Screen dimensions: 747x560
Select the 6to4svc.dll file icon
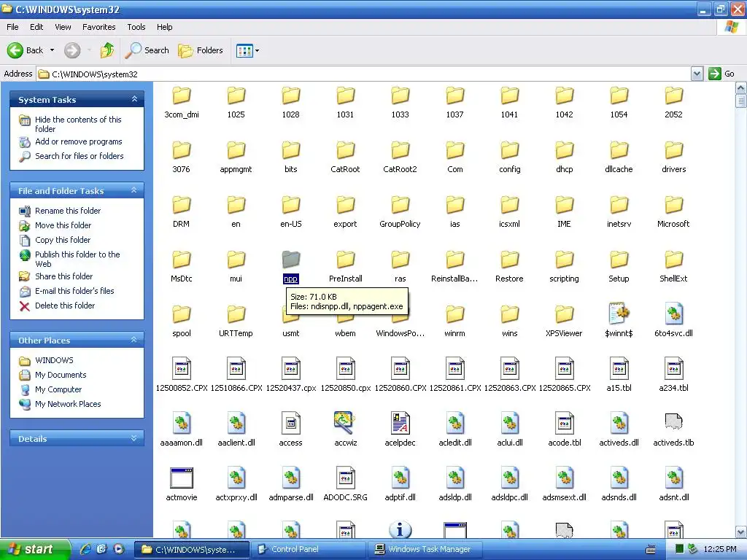click(x=673, y=314)
